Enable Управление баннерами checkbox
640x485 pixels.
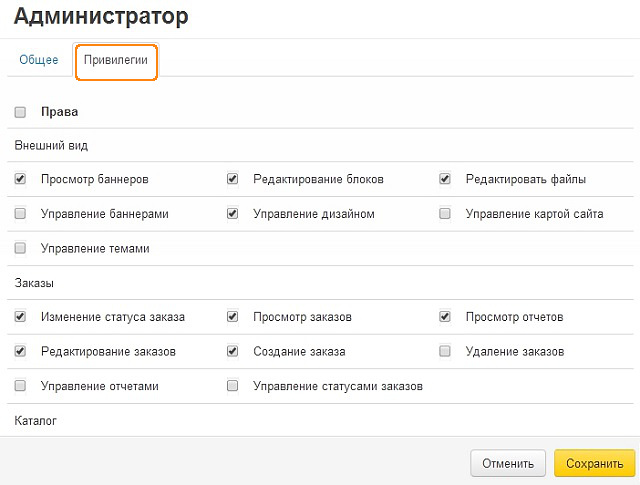[20, 214]
